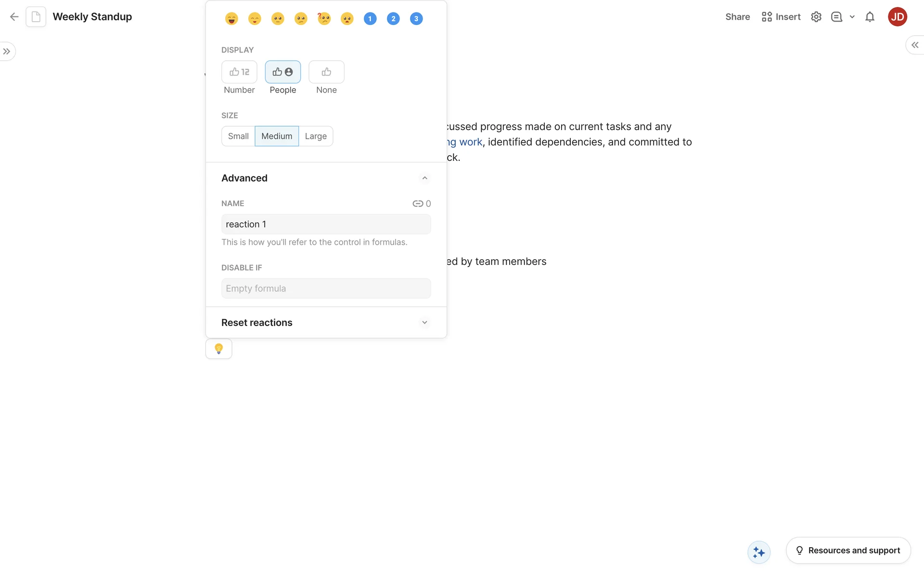Open the comments icon
924x578 pixels.
click(x=836, y=17)
